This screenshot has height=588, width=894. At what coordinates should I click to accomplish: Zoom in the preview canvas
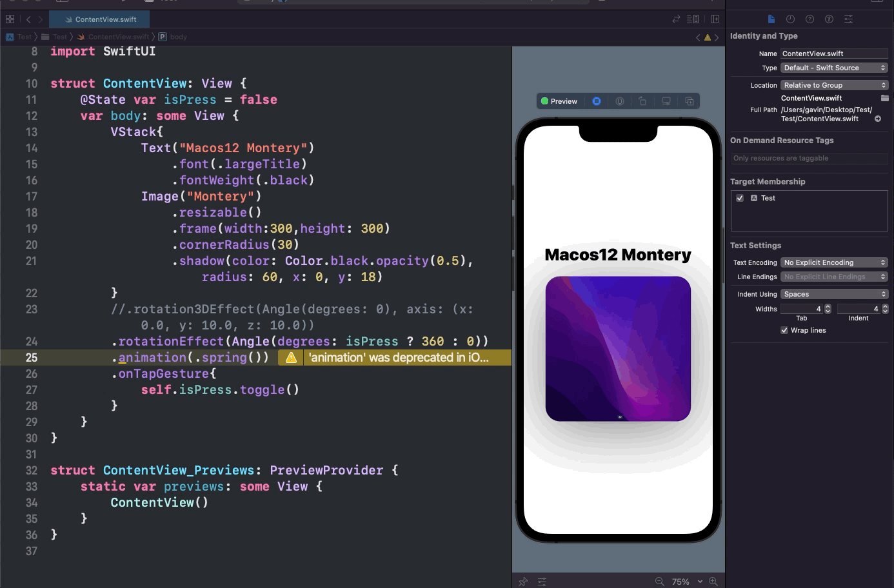click(713, 582)
